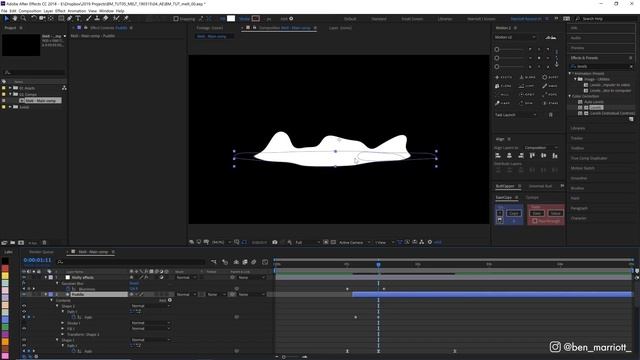Select the Clone Stamp tool

pyautogui.click(x=97, y=18)
